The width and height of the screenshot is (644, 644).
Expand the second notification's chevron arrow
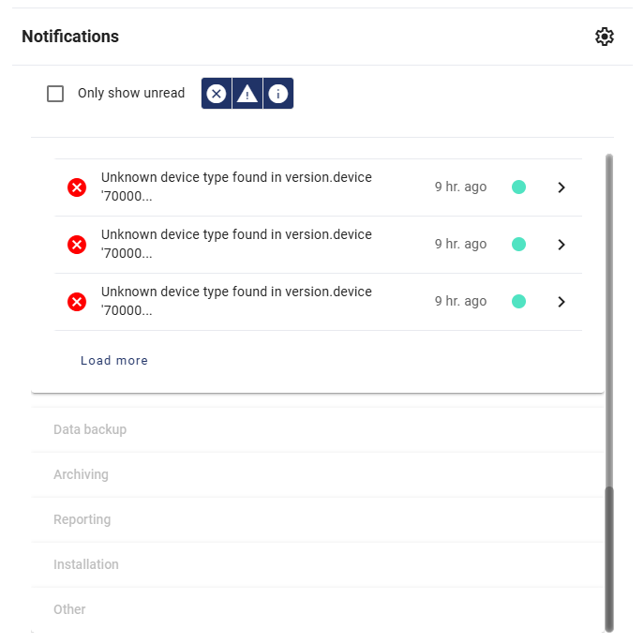(x=562, y=245)
